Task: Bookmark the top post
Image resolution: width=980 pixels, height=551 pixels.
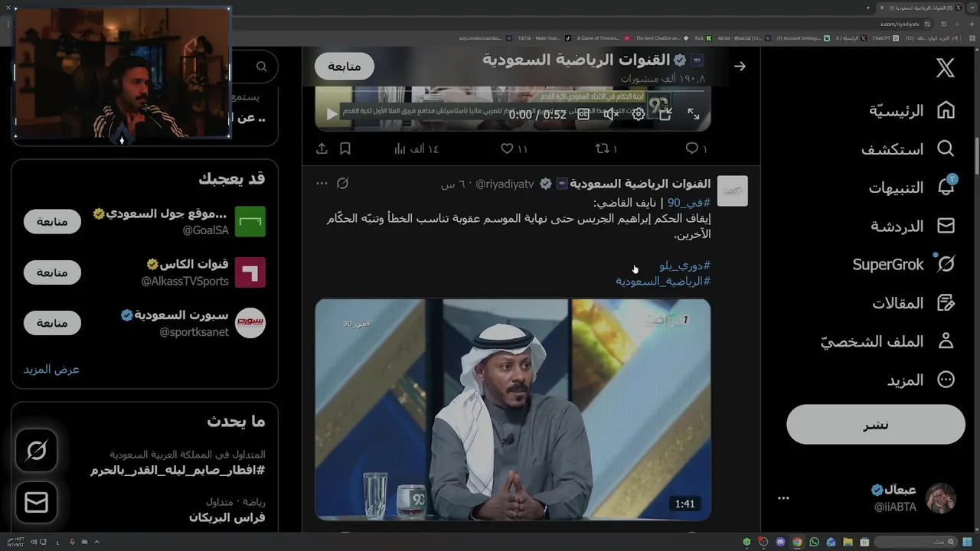Action: [345, 148]
